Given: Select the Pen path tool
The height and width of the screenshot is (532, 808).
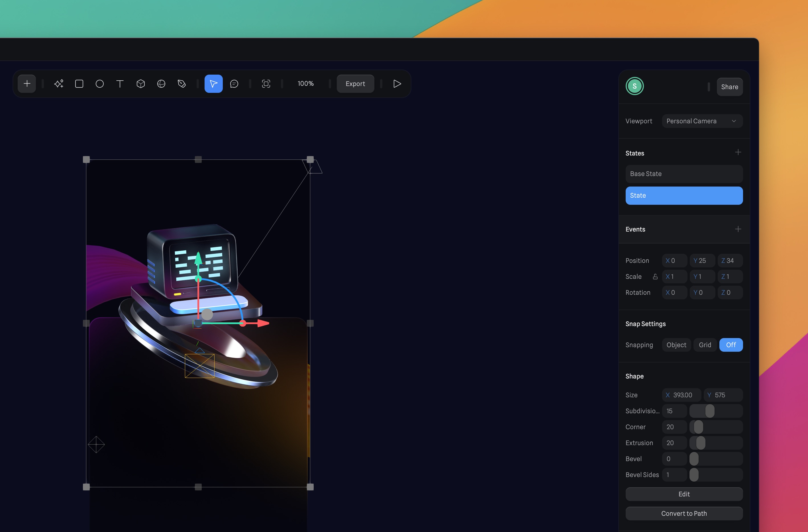Looking at the screenshot, I should 182,83.
